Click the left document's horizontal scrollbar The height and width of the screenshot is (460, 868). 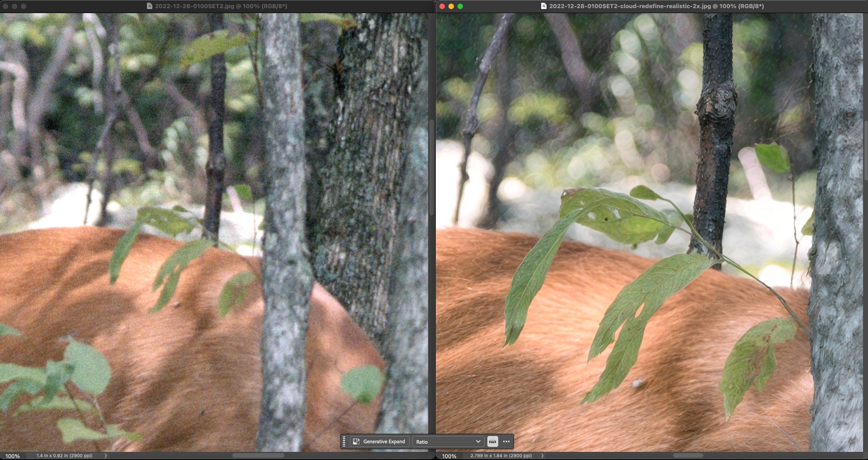[x=258, y=456]
